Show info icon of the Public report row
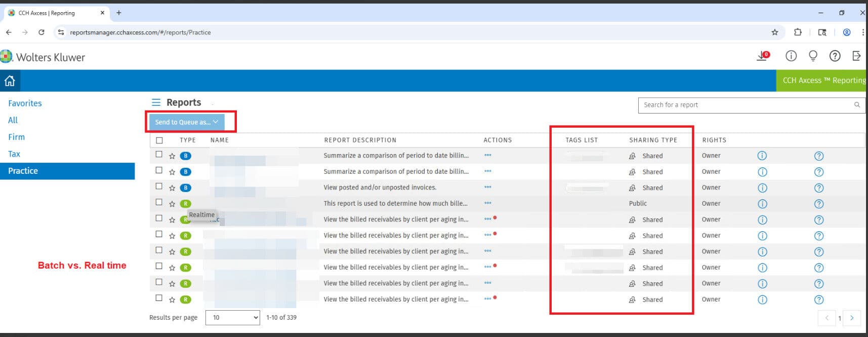This screenshot has width=868, height=337. [762, 204]
